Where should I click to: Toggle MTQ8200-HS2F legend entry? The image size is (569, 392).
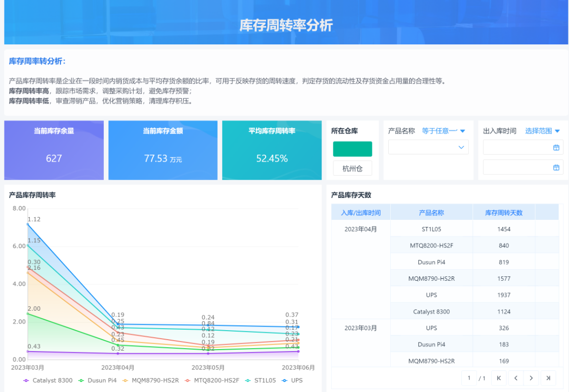click(x=213, y=381)
